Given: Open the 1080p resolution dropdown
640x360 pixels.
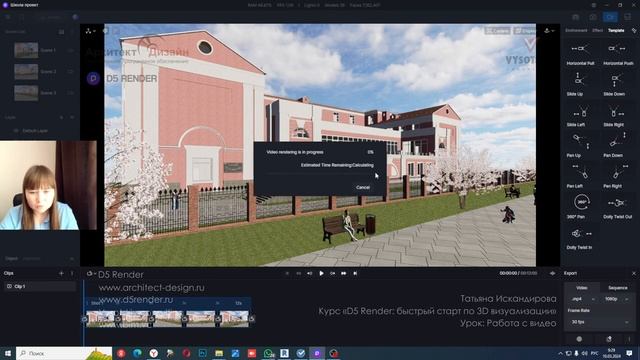Looking at the screenshot, I should (x=616, y=299).
